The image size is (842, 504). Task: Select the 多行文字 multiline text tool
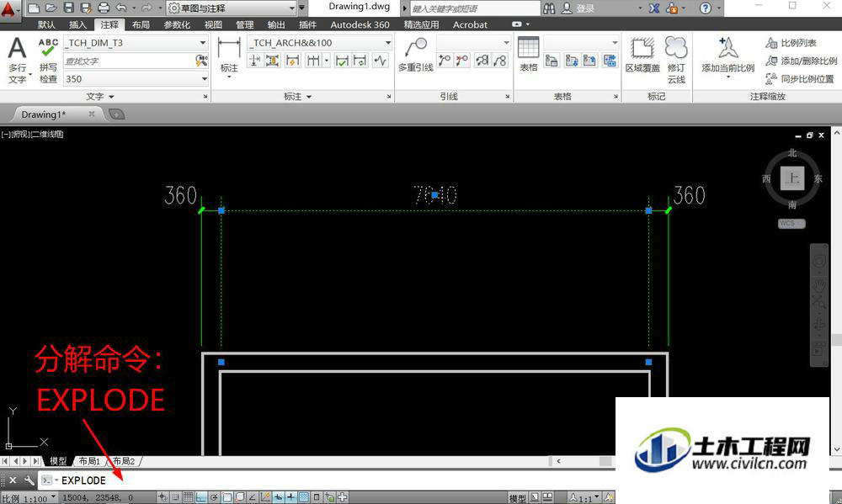point(17,59)
